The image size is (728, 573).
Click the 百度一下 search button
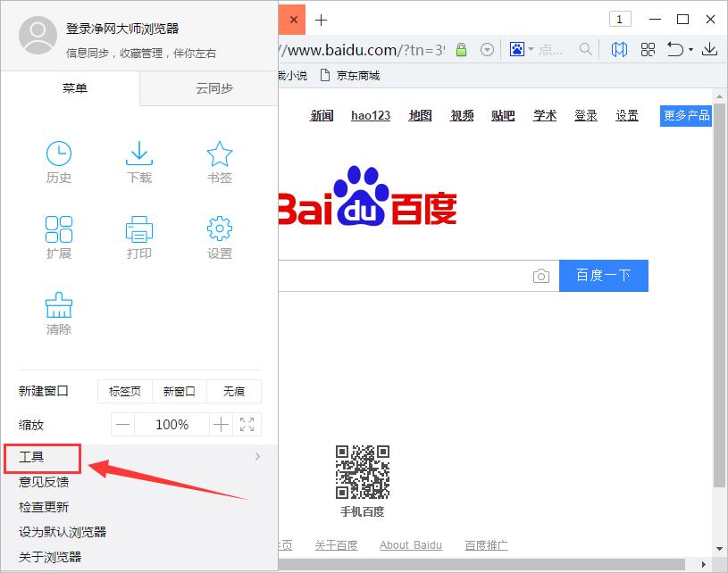click(x=604, y=276)
